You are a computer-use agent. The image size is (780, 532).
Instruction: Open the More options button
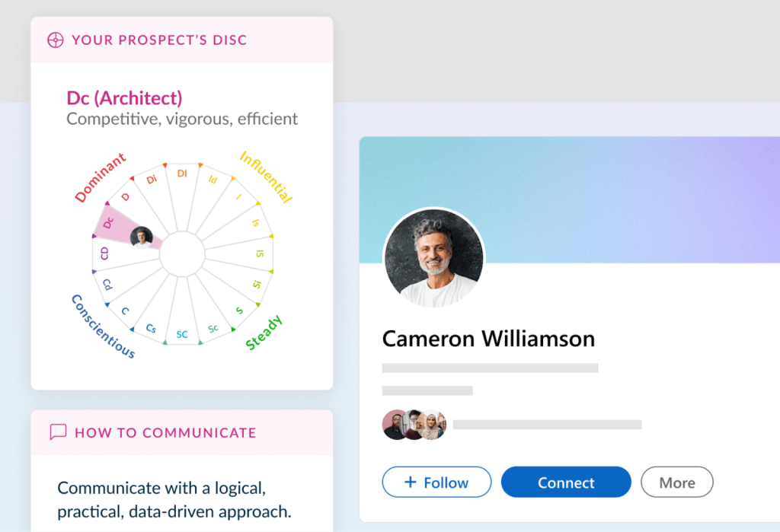point(677,482)
